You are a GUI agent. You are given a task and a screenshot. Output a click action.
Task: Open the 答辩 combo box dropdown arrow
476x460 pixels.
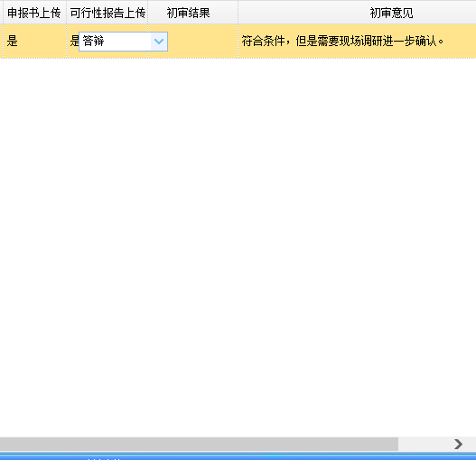coord(159,42)
